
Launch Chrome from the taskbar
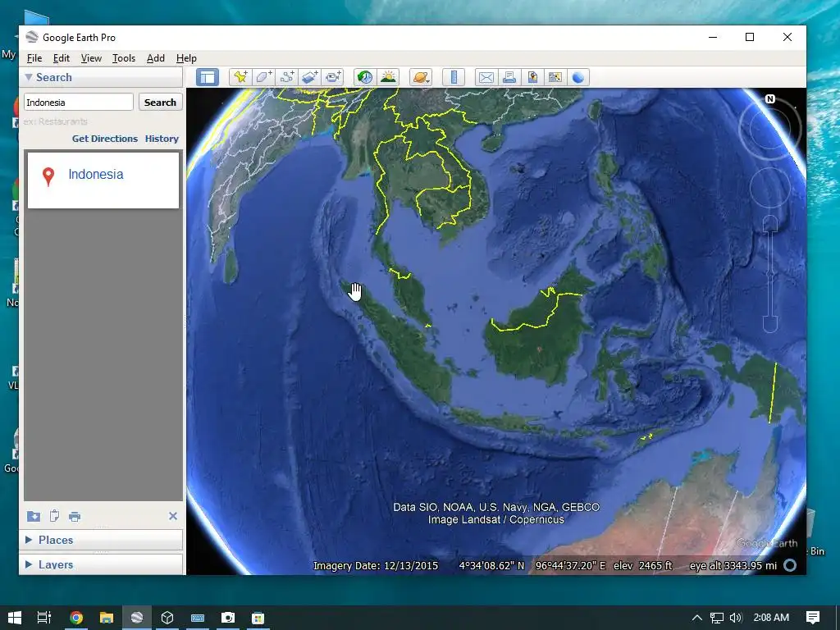coord(76,618)
